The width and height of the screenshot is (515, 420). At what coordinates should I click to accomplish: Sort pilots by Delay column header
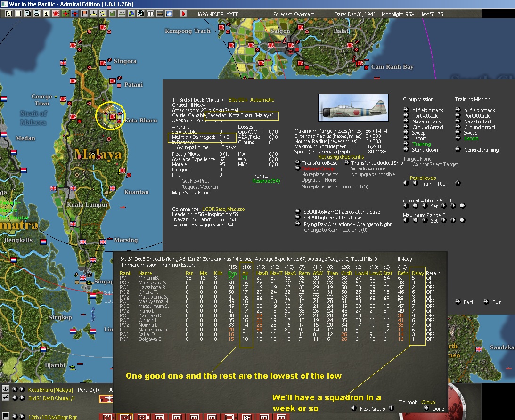tap(417, 273)
